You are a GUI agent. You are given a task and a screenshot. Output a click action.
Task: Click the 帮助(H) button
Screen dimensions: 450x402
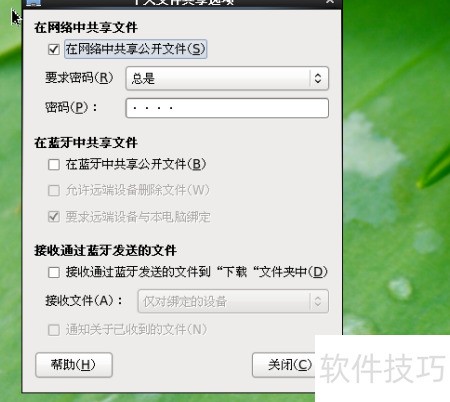74,365
